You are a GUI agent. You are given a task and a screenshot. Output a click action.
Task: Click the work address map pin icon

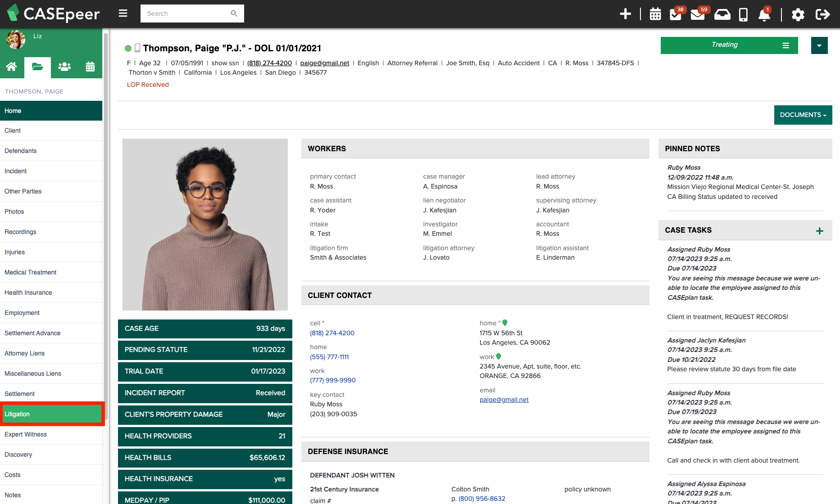[499, 356]
